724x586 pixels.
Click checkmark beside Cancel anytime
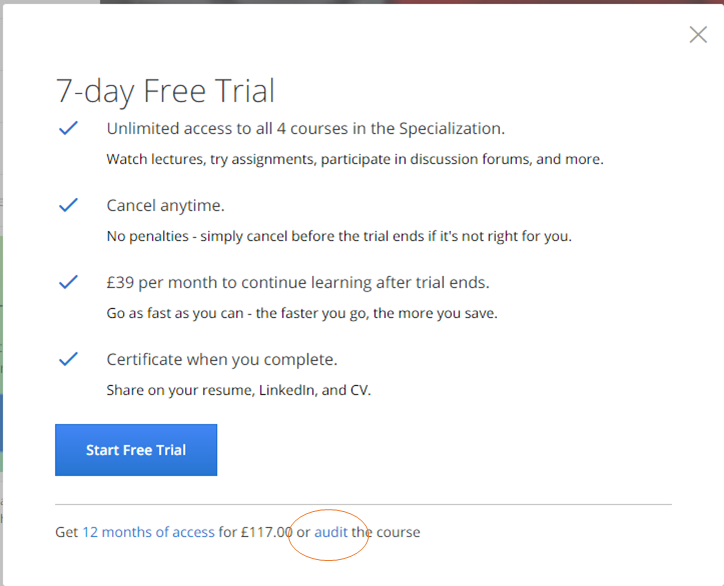(x=68, y=205)
